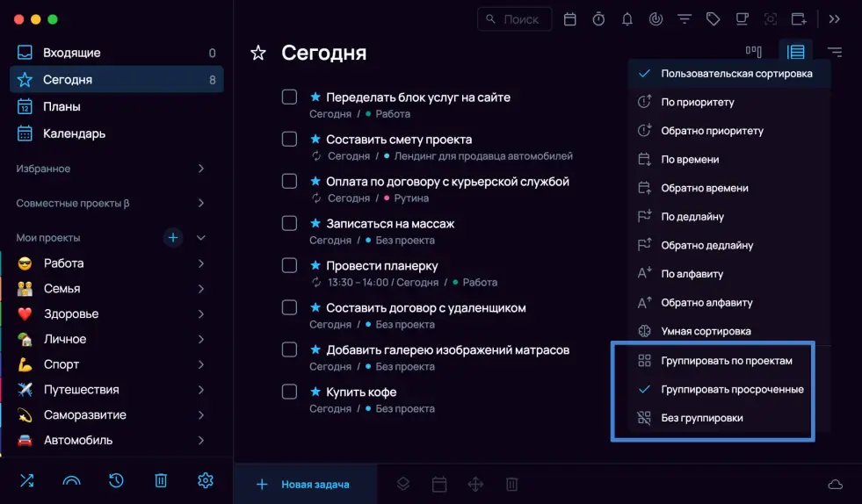The height and width of the screenshot is (504, 862).
Task: Open history clock icon in sidebar footer
Action: click(x=116, y=480)
